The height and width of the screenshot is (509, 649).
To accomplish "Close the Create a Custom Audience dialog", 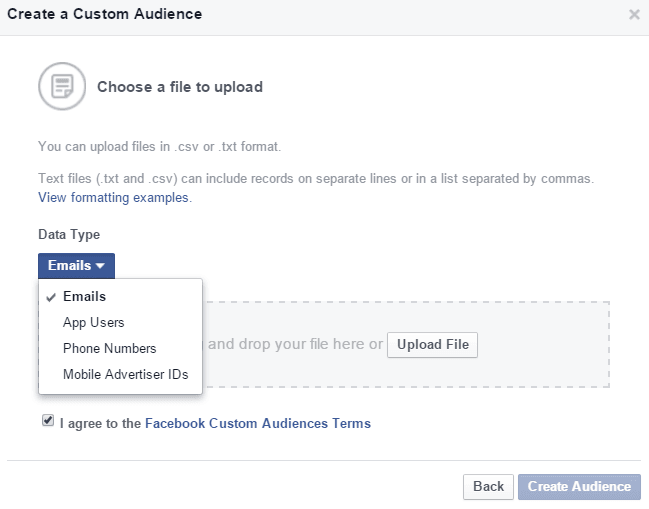I will (x=634, y=14).
